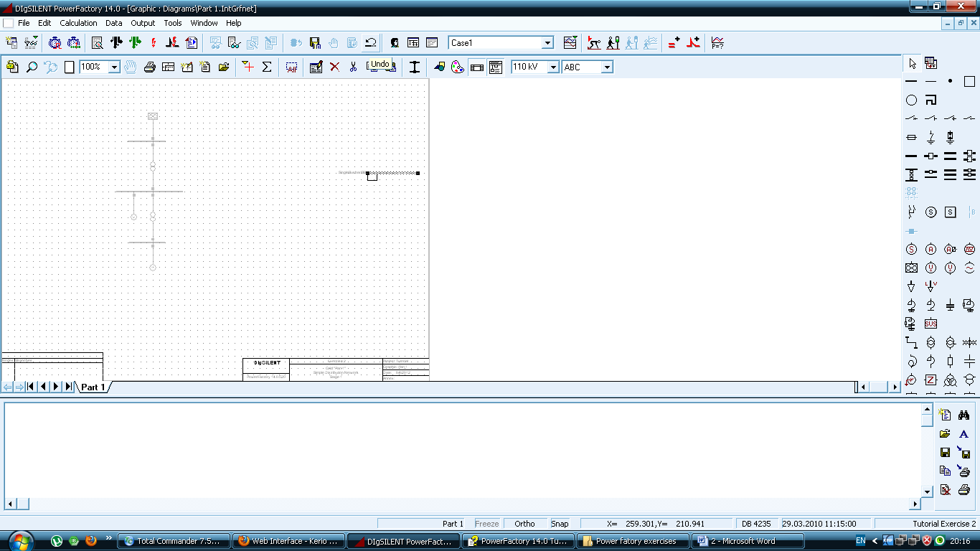Go to the first diagram page tab
Viewport: 980px width, 551px height.
click(31, 387)
